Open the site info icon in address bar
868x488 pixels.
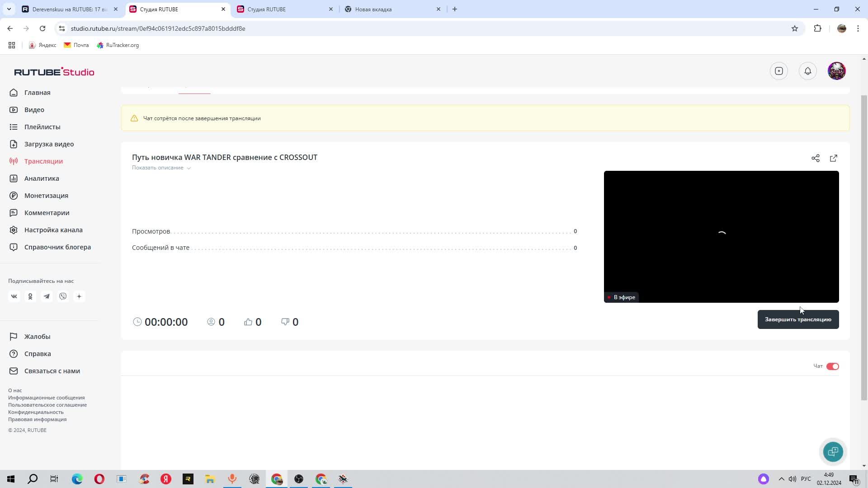[62, 28]
